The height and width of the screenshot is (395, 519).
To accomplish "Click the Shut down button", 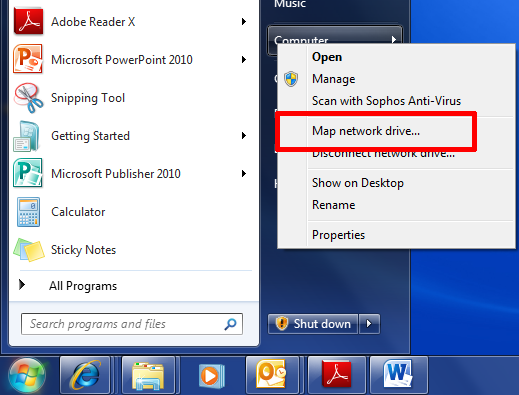I will (x=313, y=324).
